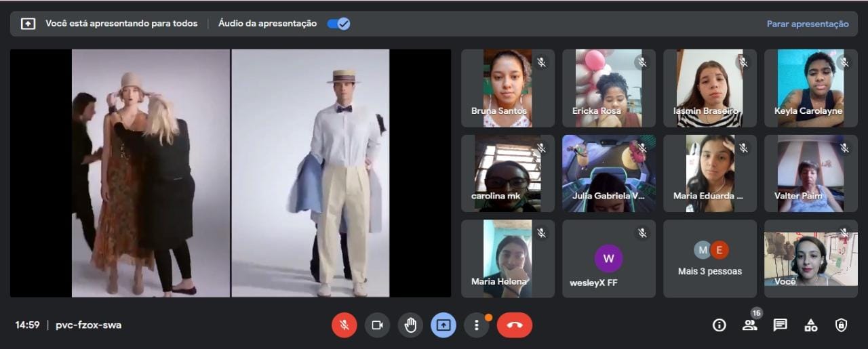Image resolution: width=868 pixels, height=349 pixels.
Task: Hang up with the red leave call button
Action: (x=514, y=325)
